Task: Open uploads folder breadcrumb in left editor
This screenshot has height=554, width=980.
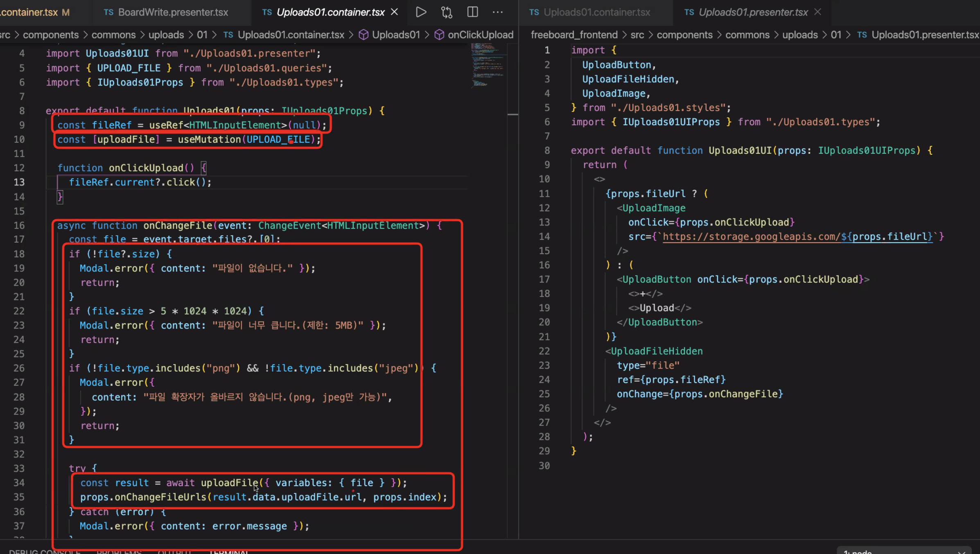Action: pyautogui.click(x=166, y=35)
